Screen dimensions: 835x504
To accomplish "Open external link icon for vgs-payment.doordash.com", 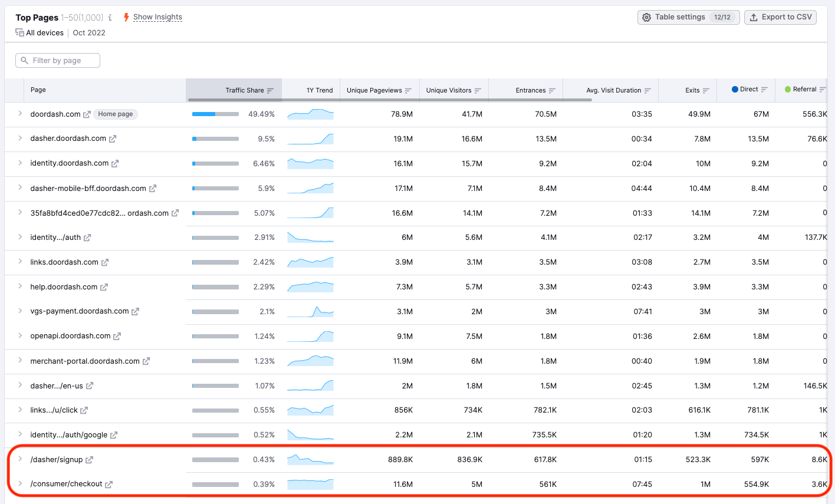I will tap(135, 311).
